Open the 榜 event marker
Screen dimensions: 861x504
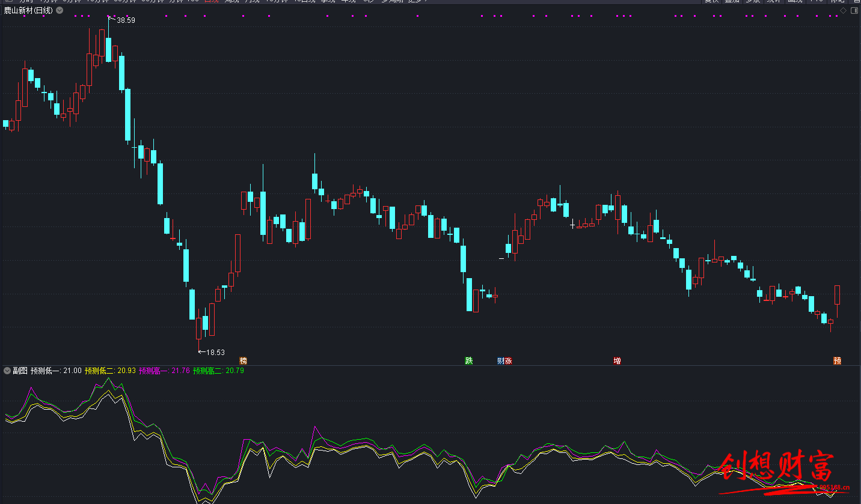tap(243, 361)
